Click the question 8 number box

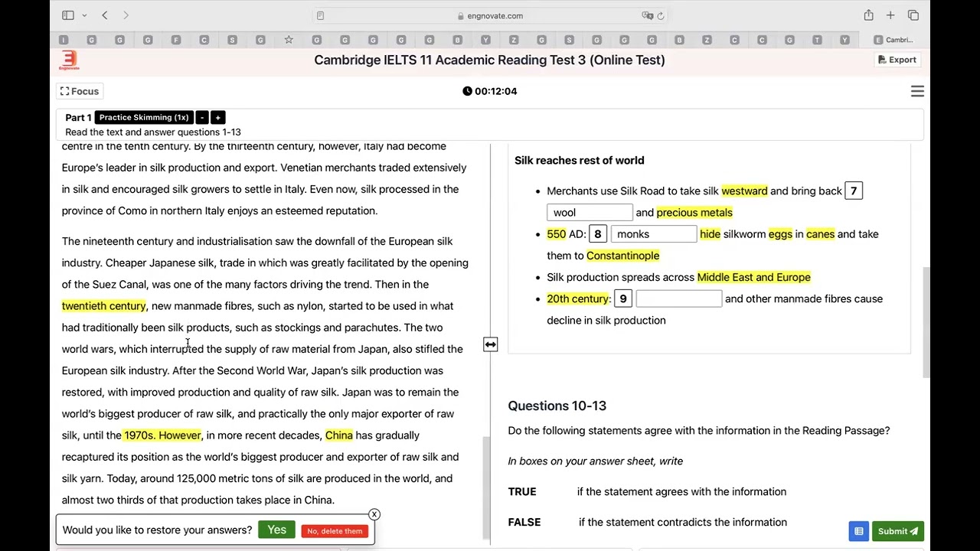click(x=598, y=234)
